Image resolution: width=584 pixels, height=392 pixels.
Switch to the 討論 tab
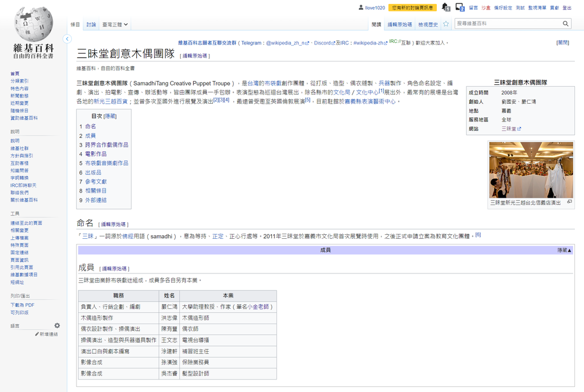pos(91,24)
